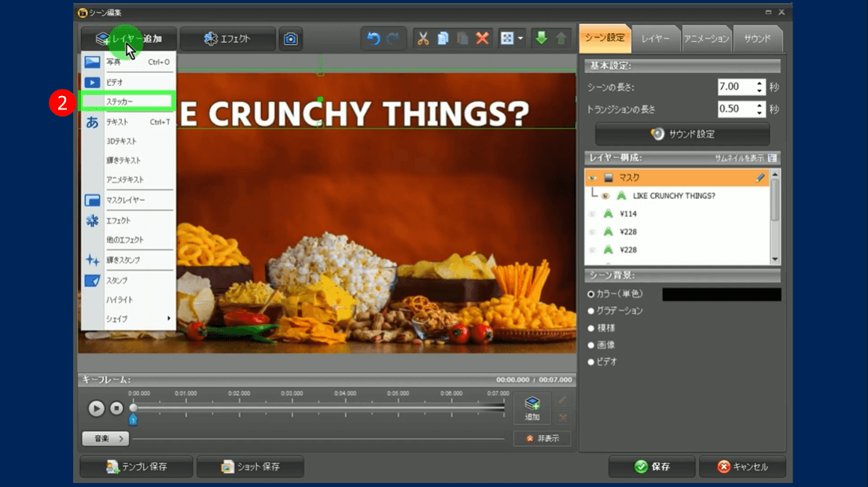Viewport: 868px width, 487px height.
Task: Click the 保存 button
Action: tap(652, 467)
